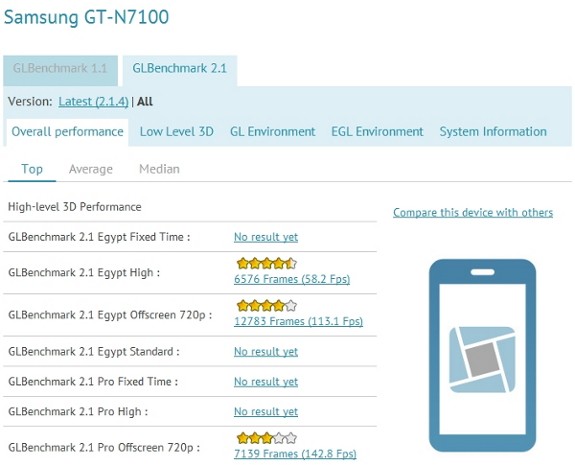Open the 7139 Frames (142.8 Fps) result
The height and width of the screenshot is (465, 575).
click(x=295, y=454)
